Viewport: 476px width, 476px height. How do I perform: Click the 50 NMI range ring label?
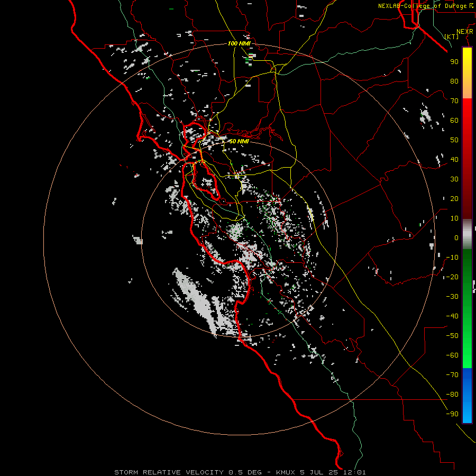239,141
